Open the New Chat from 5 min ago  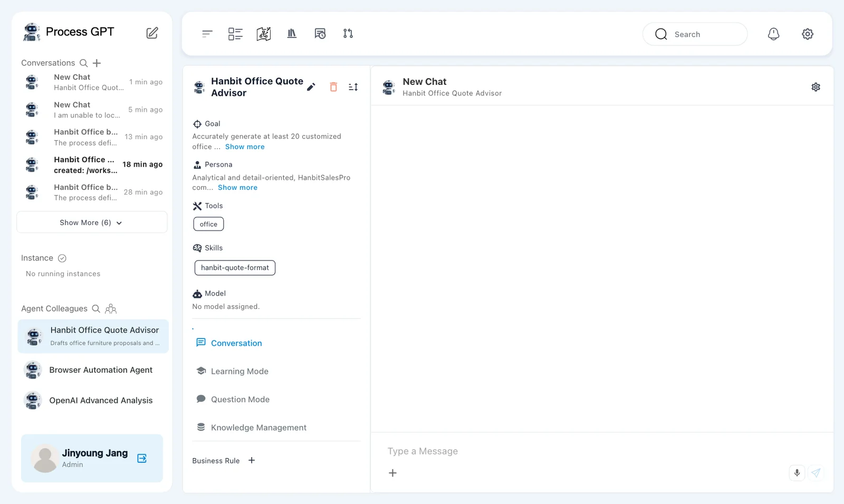(92, 110)
